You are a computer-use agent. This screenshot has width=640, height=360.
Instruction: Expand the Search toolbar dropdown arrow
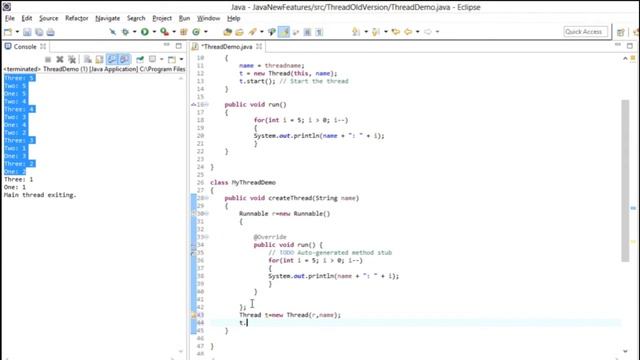262,32
